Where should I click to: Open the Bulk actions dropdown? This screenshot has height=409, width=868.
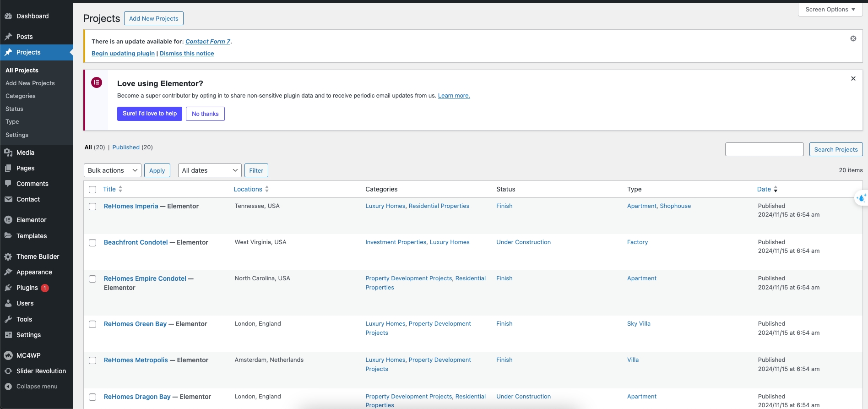(112, 170)
